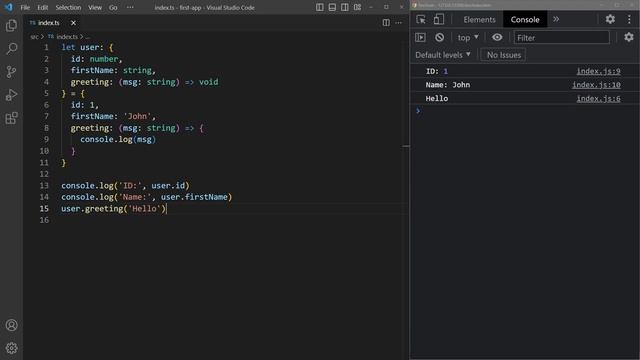
Task: Open the Go menu
Action: point(113,7)
